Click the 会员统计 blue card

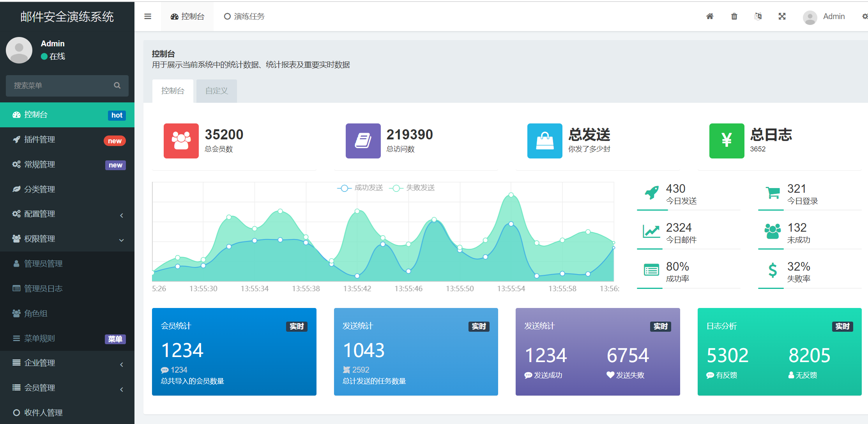point(234,352)
